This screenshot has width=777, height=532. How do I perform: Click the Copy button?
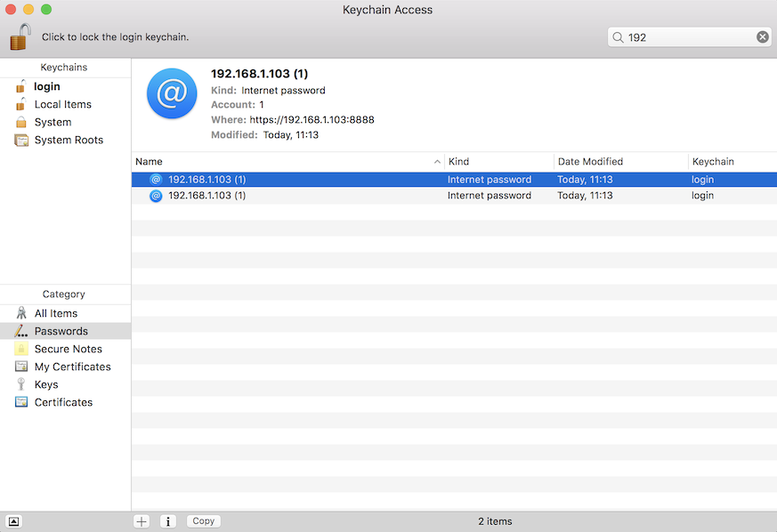tap(204, 521)
